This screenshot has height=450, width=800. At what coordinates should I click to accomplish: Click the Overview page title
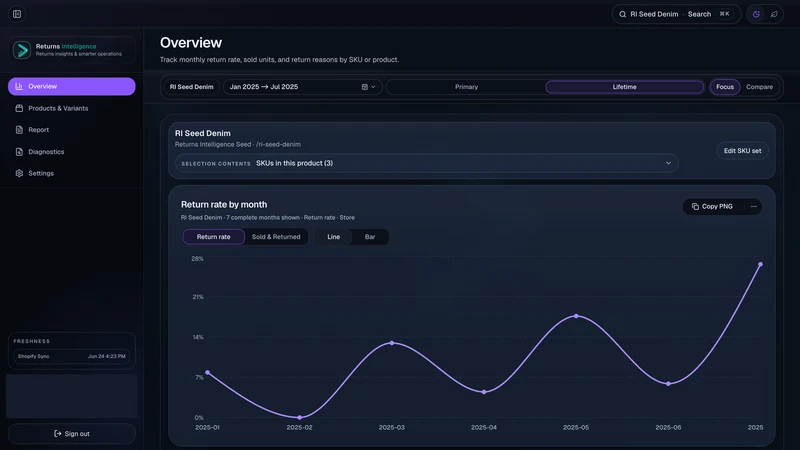(191, 42)
